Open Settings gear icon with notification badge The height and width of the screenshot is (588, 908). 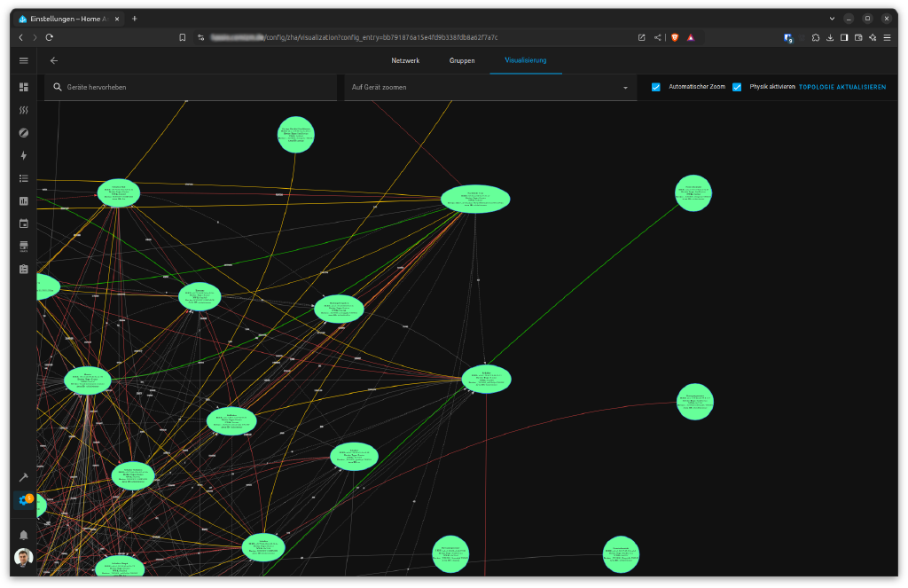coord(24,500)
